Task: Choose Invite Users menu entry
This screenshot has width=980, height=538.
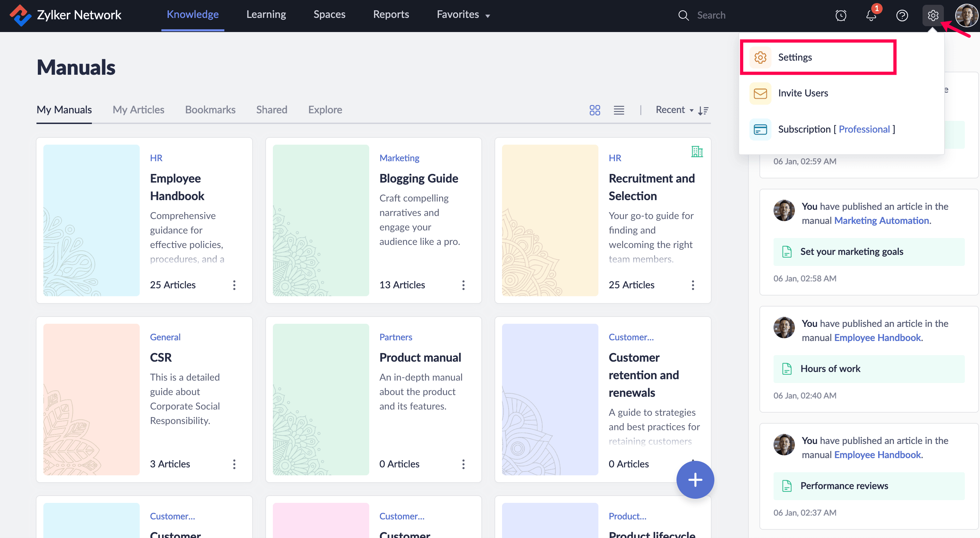Action: (803, 93)
